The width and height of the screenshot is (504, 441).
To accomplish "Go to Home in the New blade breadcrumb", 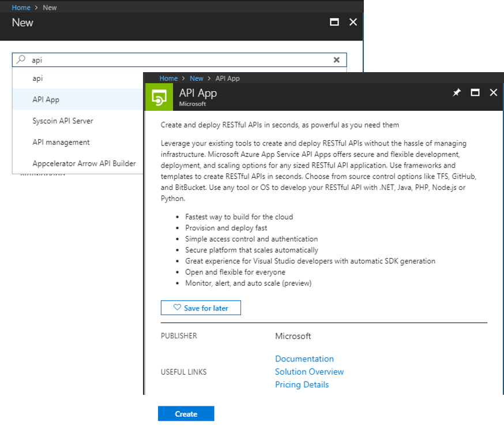I will 21,8.
